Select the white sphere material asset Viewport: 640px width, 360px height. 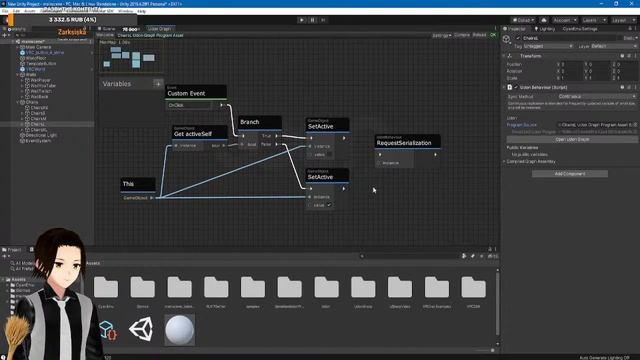[180, 330]
